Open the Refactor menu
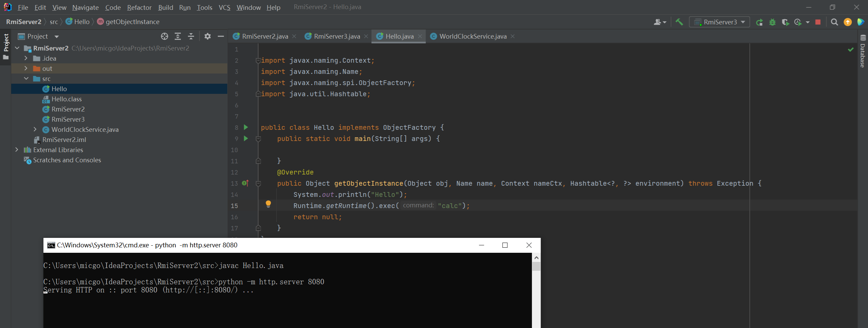868x328 pixels. (x=139, y=7)
